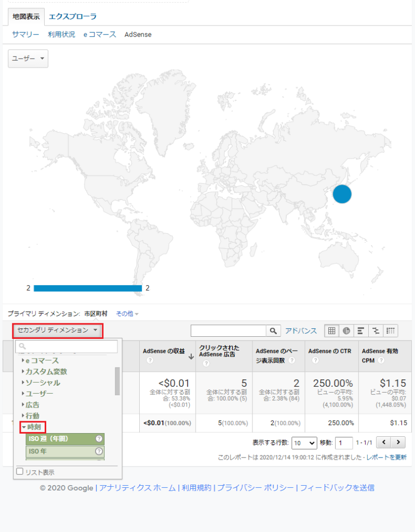Screen dimensions: 415x532
Task: Click the レポートを更新 link
Action: [386, 457]
